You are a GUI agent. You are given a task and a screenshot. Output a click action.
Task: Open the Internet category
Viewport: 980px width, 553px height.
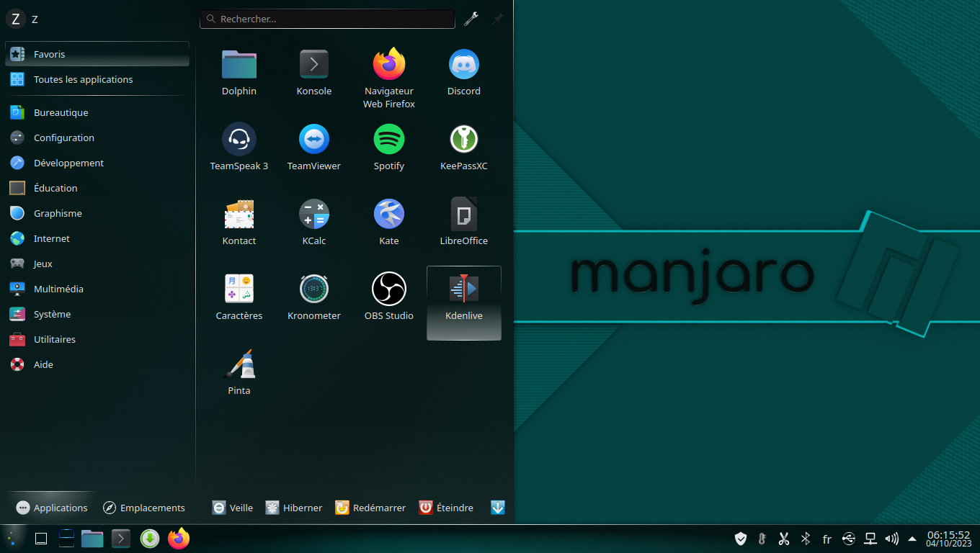tap(97, 238)
